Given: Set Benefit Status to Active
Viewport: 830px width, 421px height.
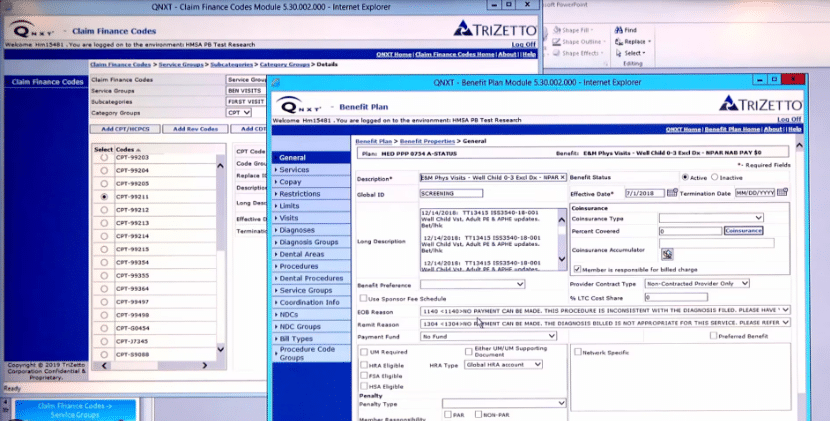Looking at the screenshot, I should tap(685, 177).
